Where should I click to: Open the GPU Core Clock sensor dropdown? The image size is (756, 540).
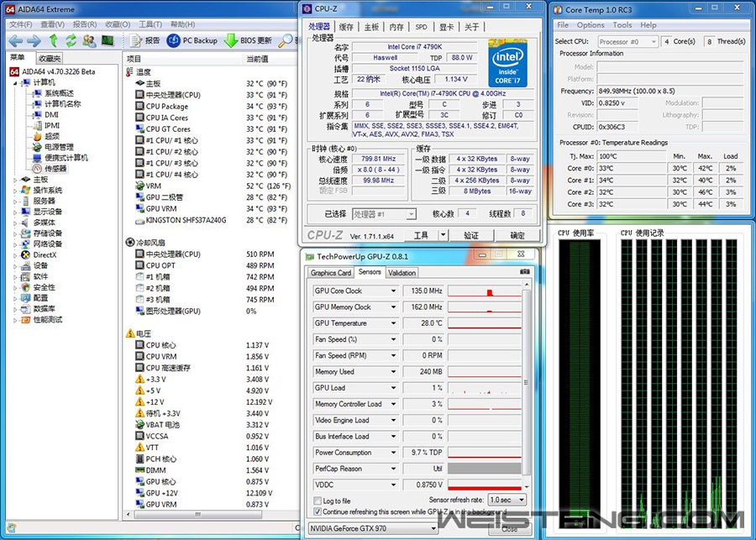(393, 291)
